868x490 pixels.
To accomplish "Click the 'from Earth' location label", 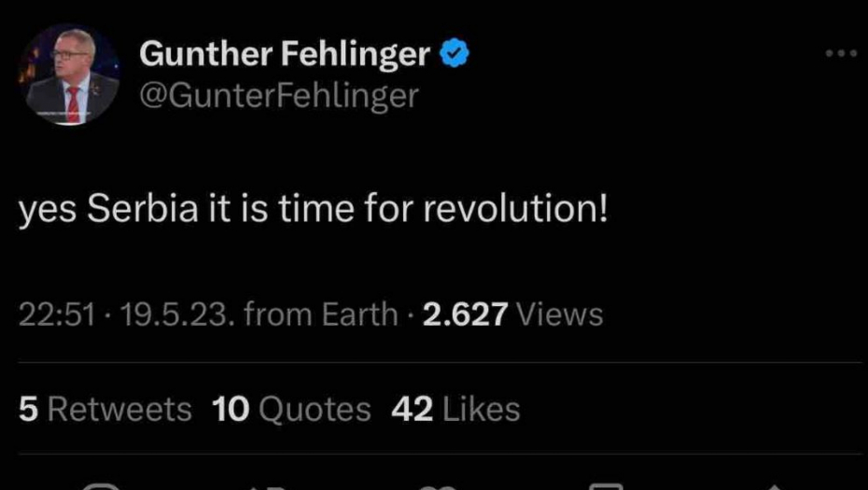I will [x=320, y=315].
